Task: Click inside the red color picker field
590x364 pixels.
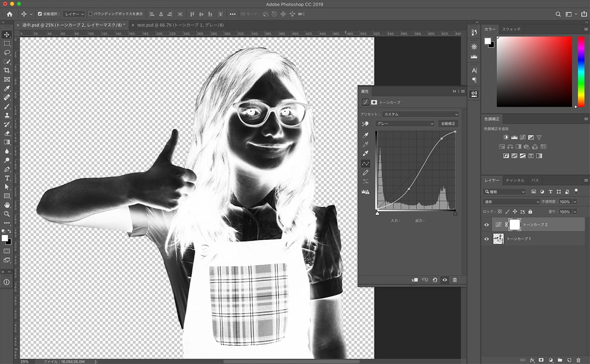Action: pos(534,71)
